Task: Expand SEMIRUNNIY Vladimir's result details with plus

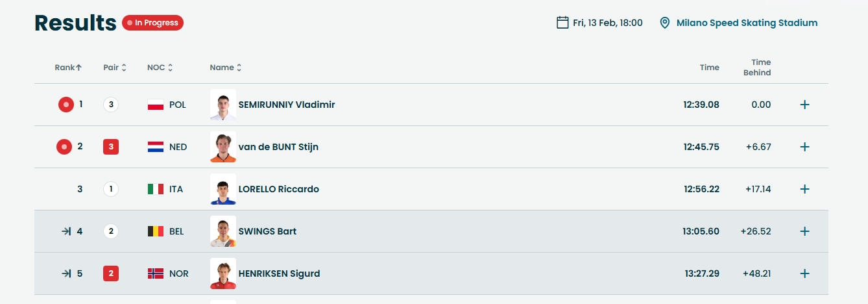Action: pyautogui.click(x=804, y=105)
